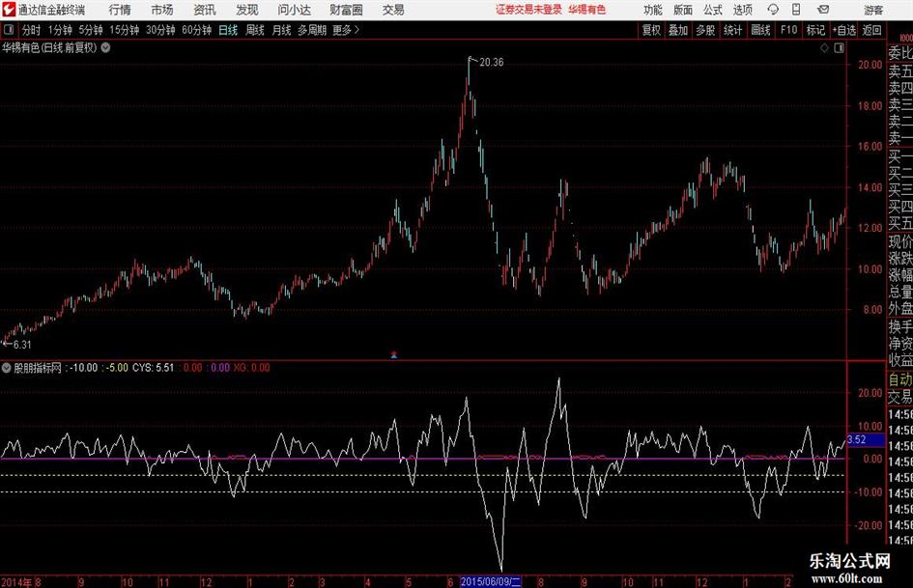Screen dimensions: 913x588
Task: Open the 市场 menu
Action: tap(162, 10)
